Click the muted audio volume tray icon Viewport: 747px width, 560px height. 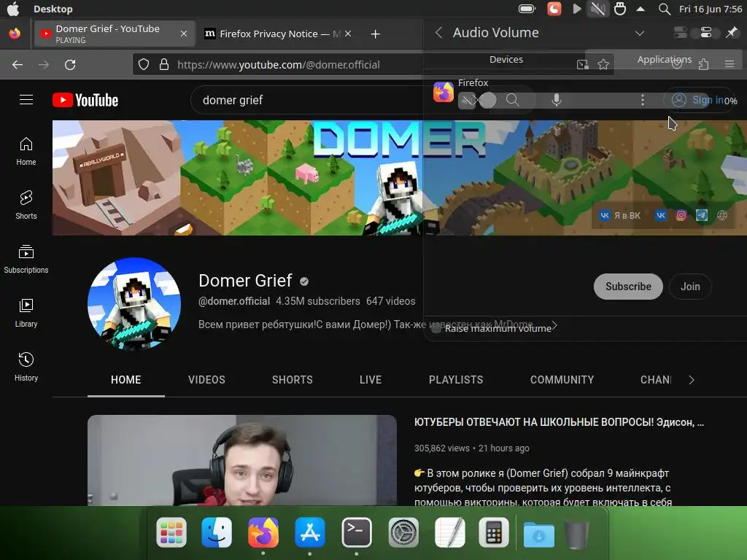coord(597,9)
